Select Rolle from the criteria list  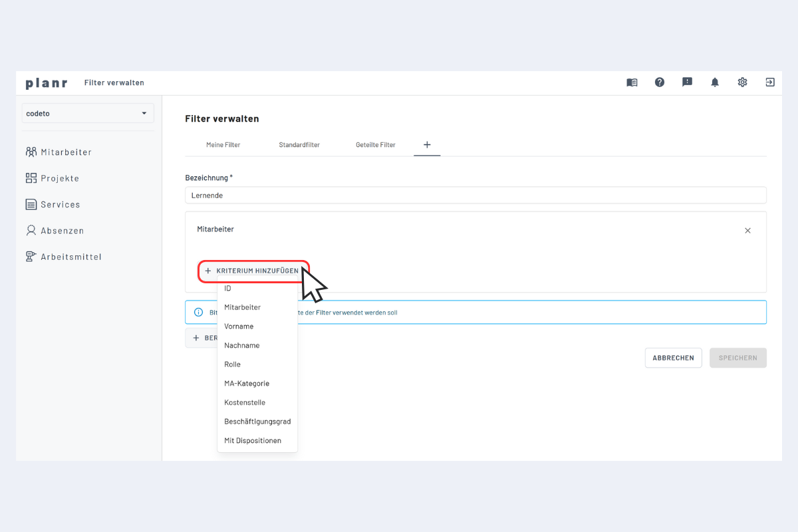point(232,364)
